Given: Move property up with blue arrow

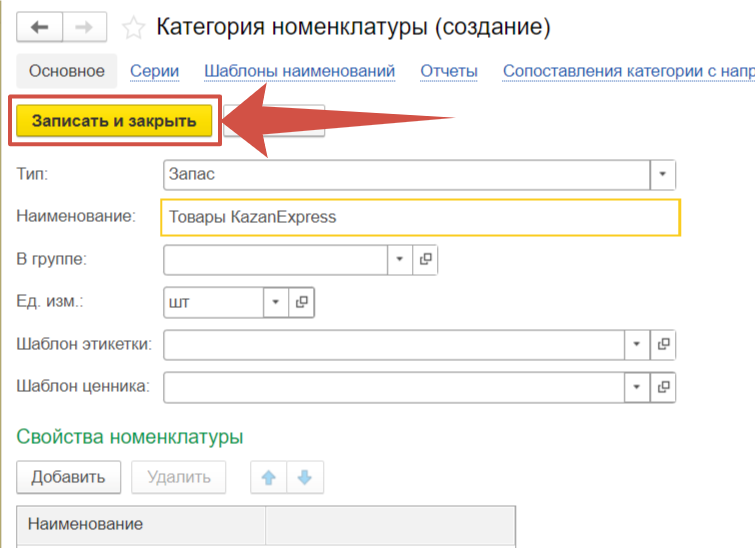Looking at the screenshot, I should pos(268,477).
